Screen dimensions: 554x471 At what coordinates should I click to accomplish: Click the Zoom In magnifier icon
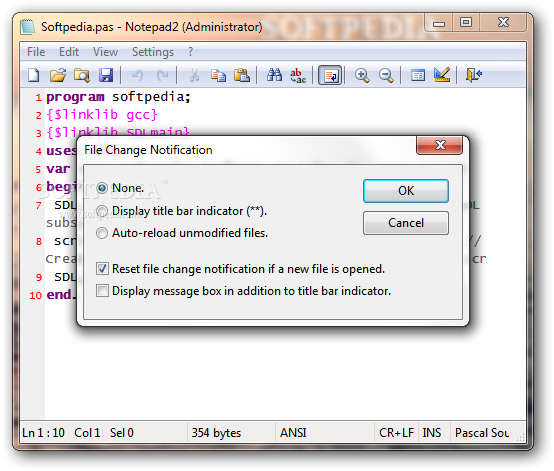pyautogui.click(x=362, y=75)
